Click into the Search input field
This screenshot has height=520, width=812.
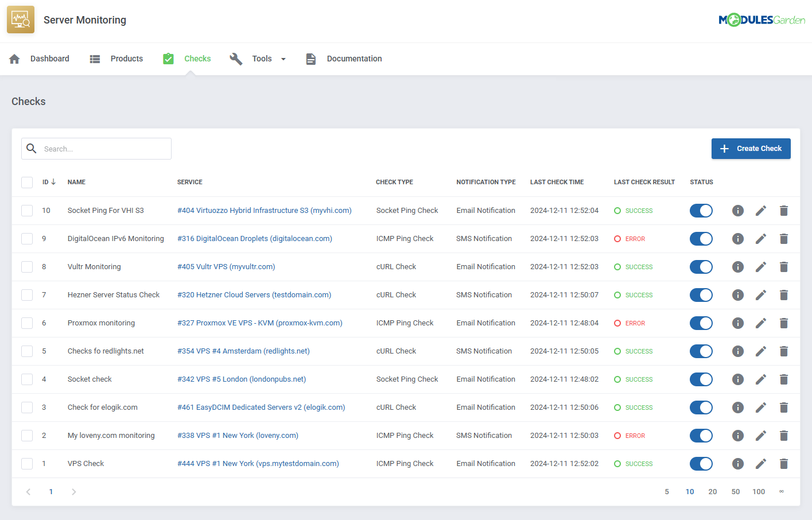point(96,149)
